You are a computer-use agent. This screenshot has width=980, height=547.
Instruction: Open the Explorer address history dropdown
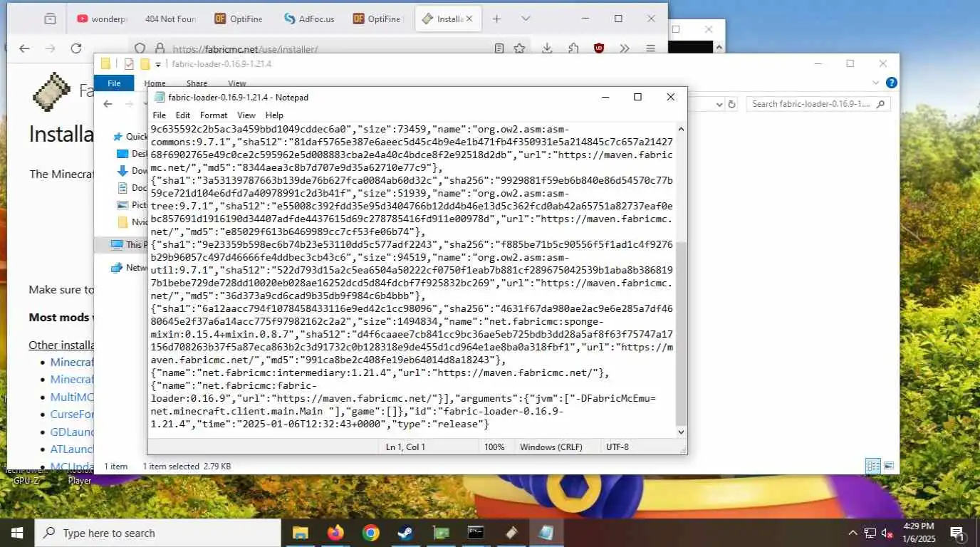click(720, 104)
